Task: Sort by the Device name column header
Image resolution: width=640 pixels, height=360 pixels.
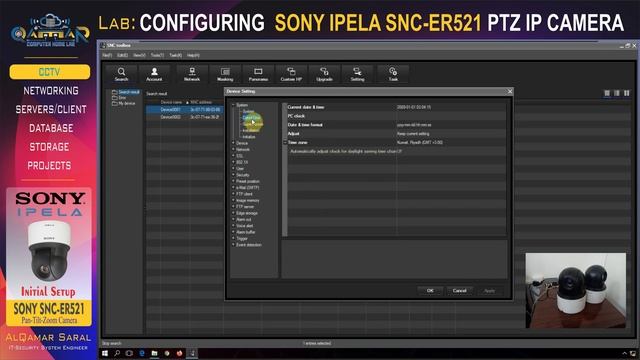Action: coord(171,102)
